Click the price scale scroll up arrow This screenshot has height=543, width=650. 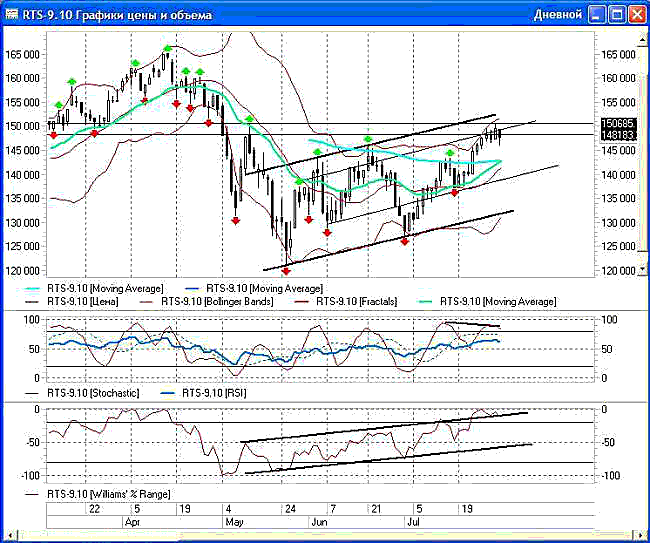[642, 39]
